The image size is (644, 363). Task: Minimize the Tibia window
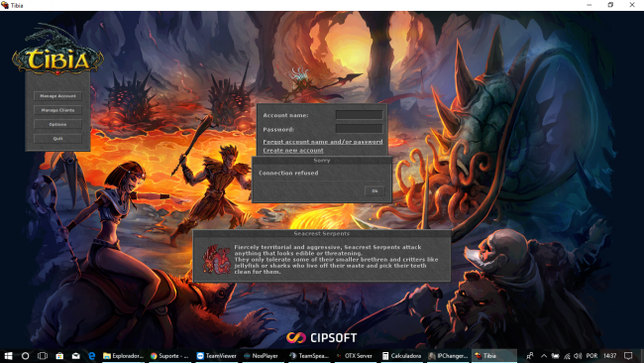pyautogui.click(x=590, y=5)
